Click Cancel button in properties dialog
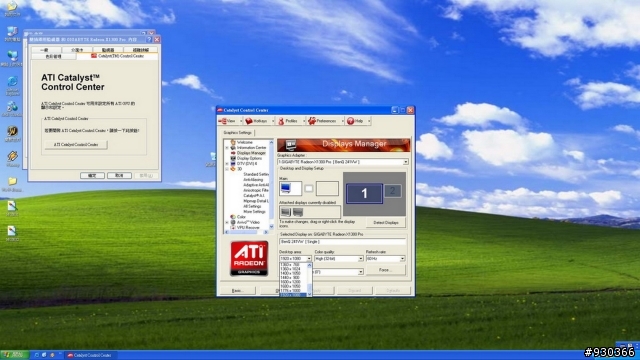 (x=119, y=175)
